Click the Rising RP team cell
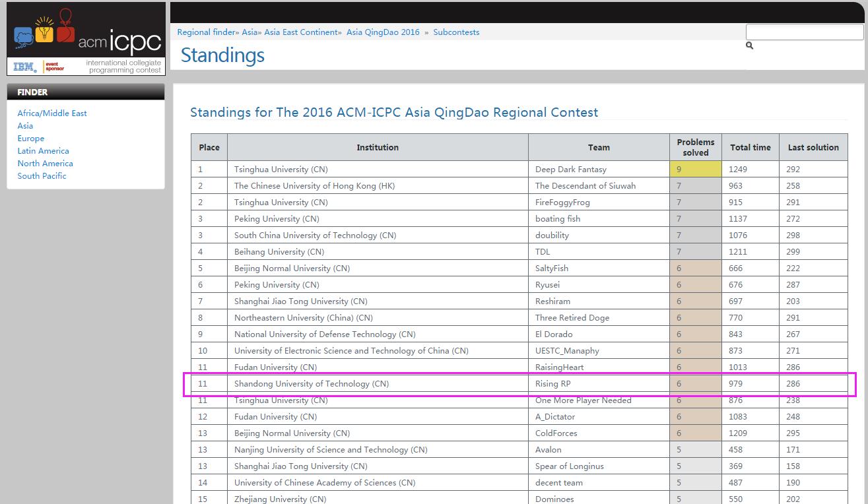This screenshot has height=504, width=868. click(x=553, y=384)
